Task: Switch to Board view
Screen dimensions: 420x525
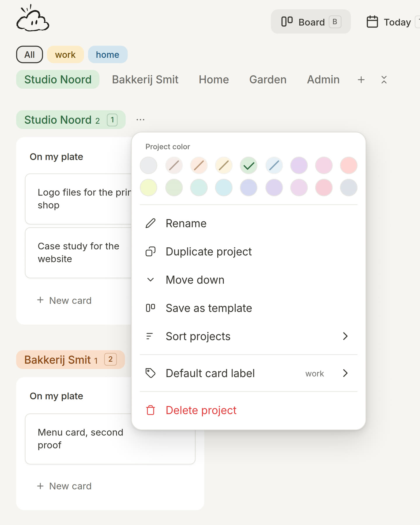Action: [311, 22]
